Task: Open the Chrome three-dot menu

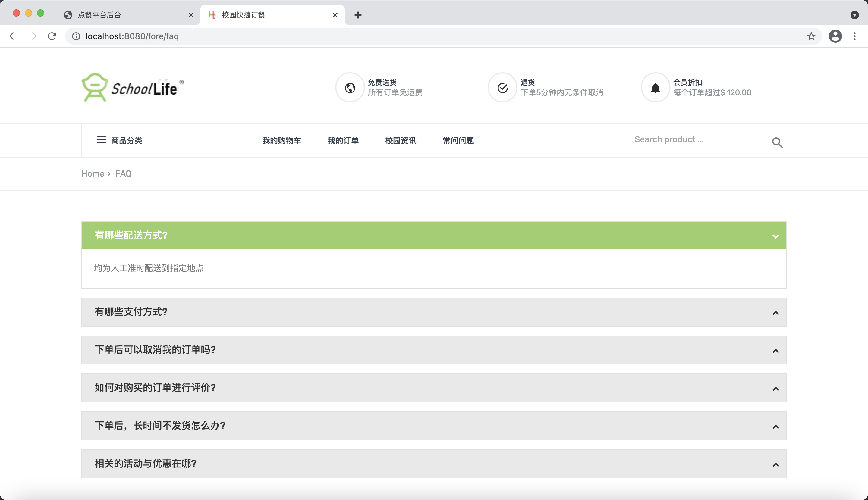Action: 855,36
